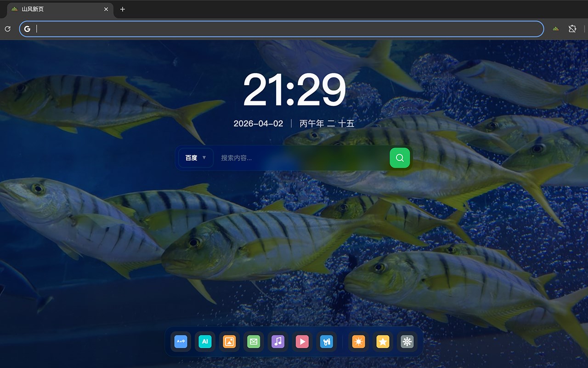The height and width of the screenshot is (368, 588).
Task: Click the 2026-04-02 date text
Action: pyautogui.click(x=258, y=123)
